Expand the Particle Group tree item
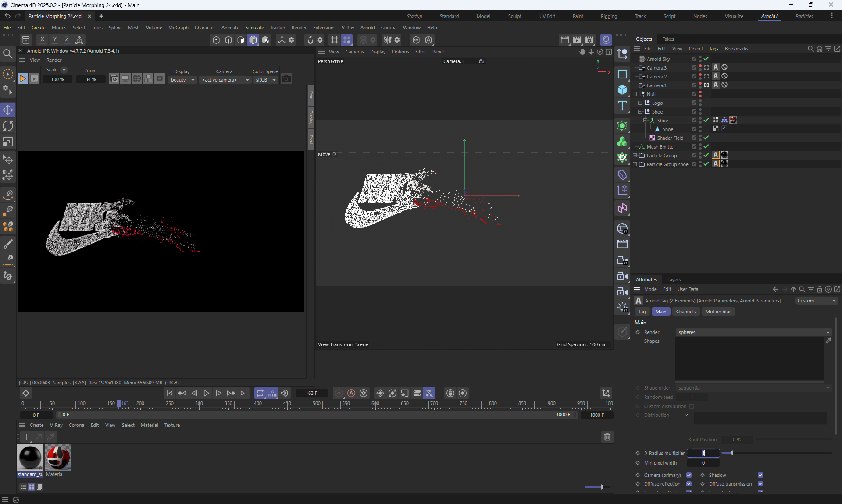The height and width of the screenshot is (504, 842). click(x=635, y=156)
